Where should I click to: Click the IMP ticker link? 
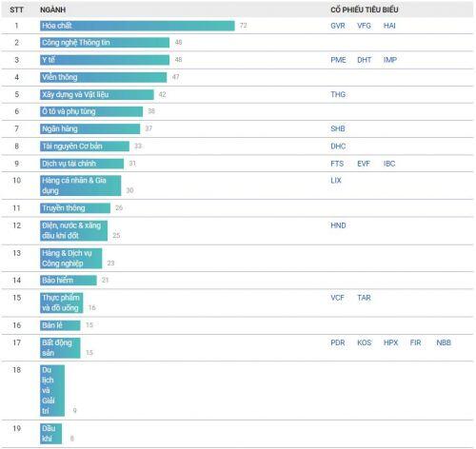(390, 60)
